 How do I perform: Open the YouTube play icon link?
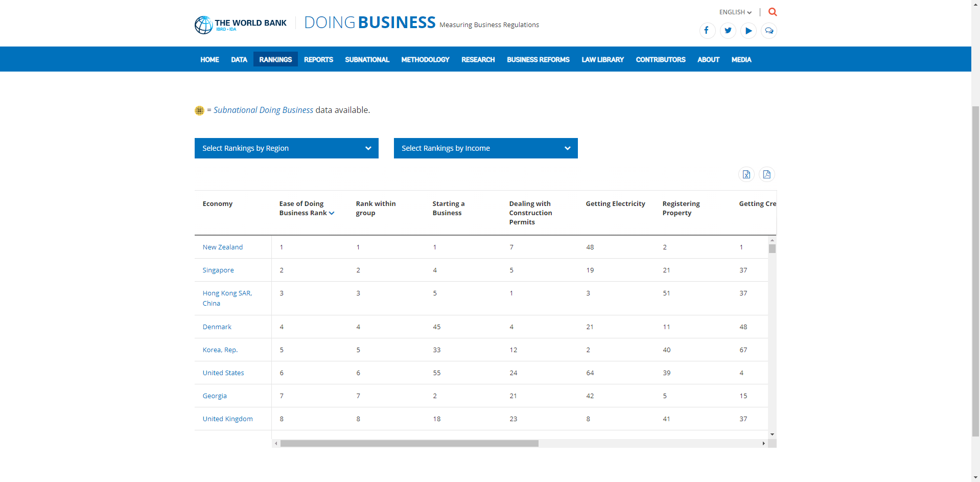tap(749, 31)
